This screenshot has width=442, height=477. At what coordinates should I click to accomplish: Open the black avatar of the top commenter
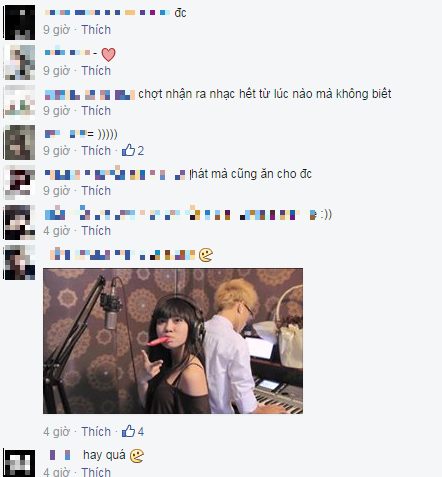[20, 22]
